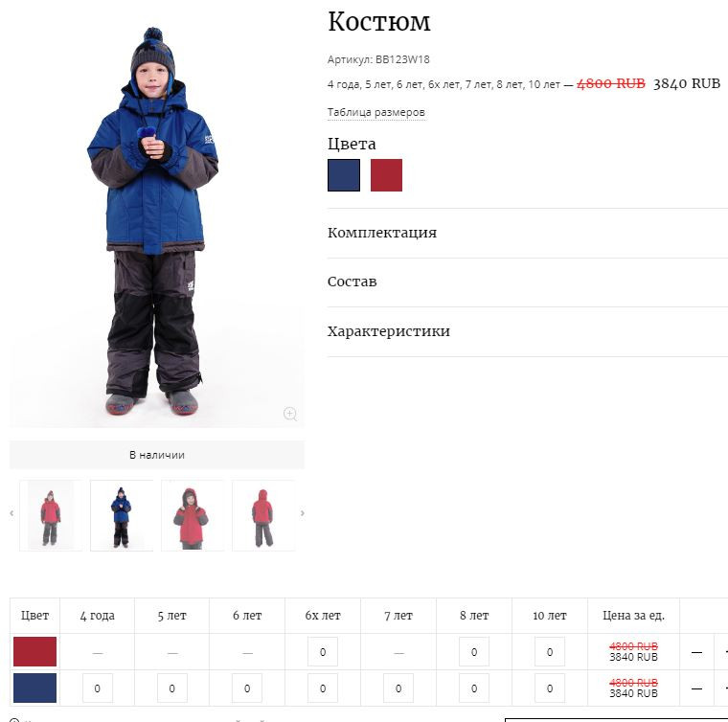The height and width of the screenshot is (722, 728).
Task: Open thumbnail of red suit back view
Action: click(x=263, y=515)
